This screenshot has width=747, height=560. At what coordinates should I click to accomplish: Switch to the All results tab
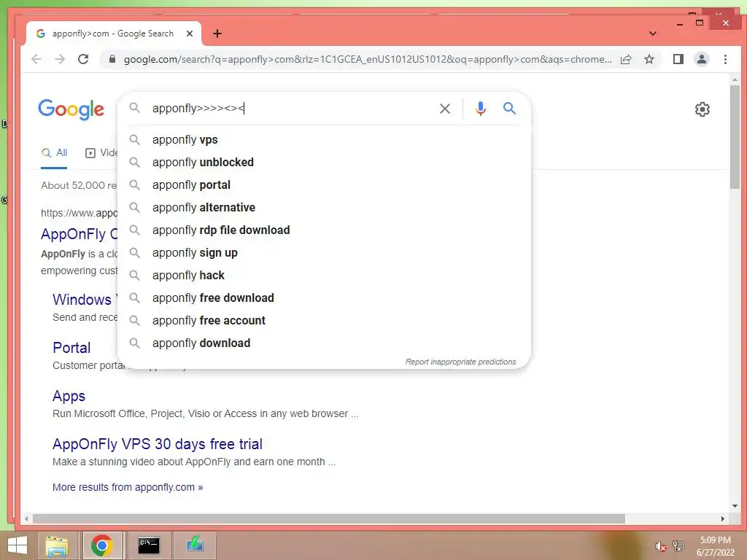point(54,153)
